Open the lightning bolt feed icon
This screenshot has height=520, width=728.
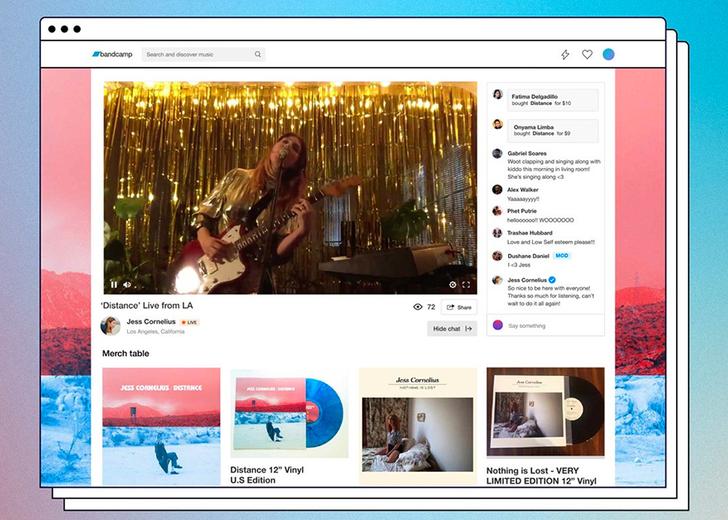(x=565, y=54)
